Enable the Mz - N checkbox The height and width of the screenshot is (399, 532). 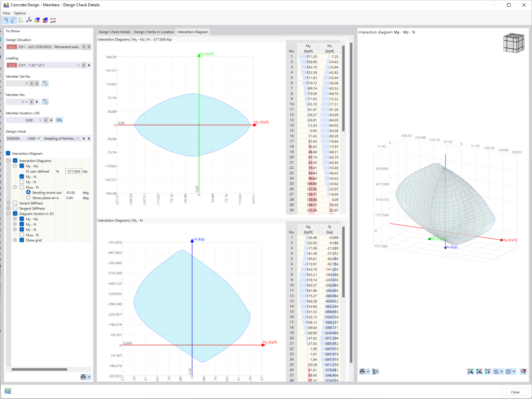(x=22, y=182)
